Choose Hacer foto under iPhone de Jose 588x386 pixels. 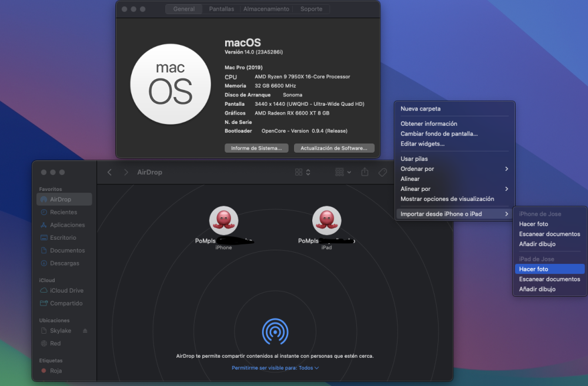tap(550, 224)
